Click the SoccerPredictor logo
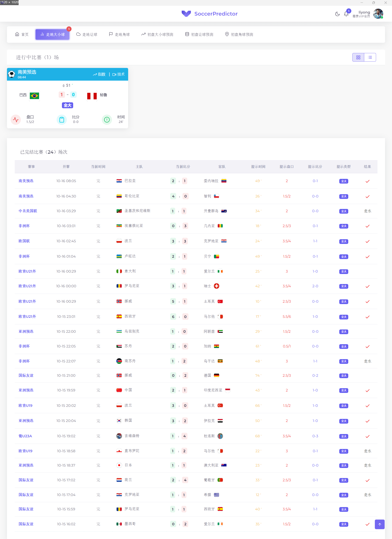 [x=209, y=14]
